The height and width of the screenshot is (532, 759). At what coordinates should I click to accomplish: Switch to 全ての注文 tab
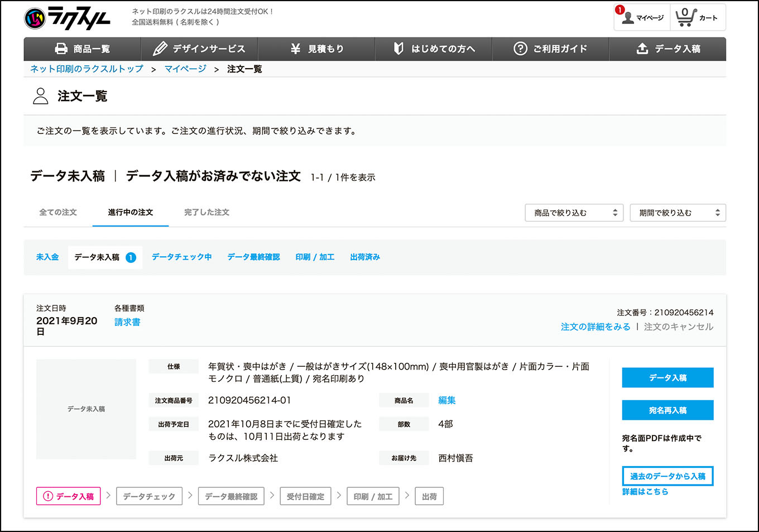pyautogui.click(x=58, y=212)
